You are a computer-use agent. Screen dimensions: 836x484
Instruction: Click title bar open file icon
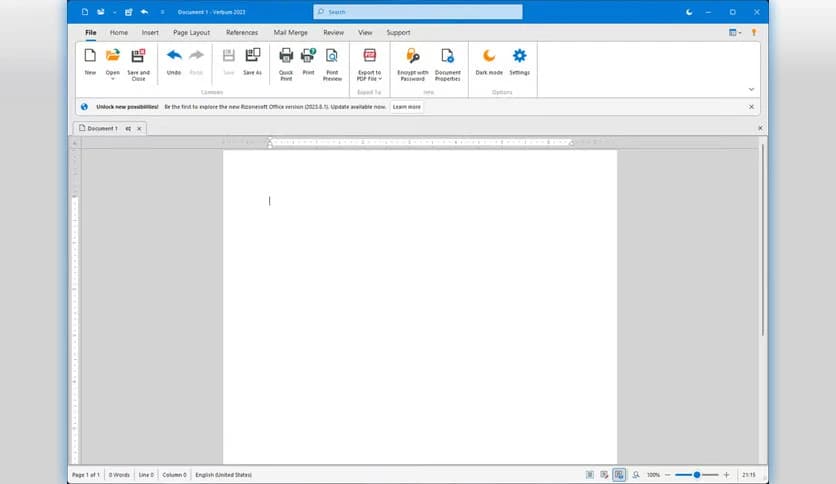[100, 12]
